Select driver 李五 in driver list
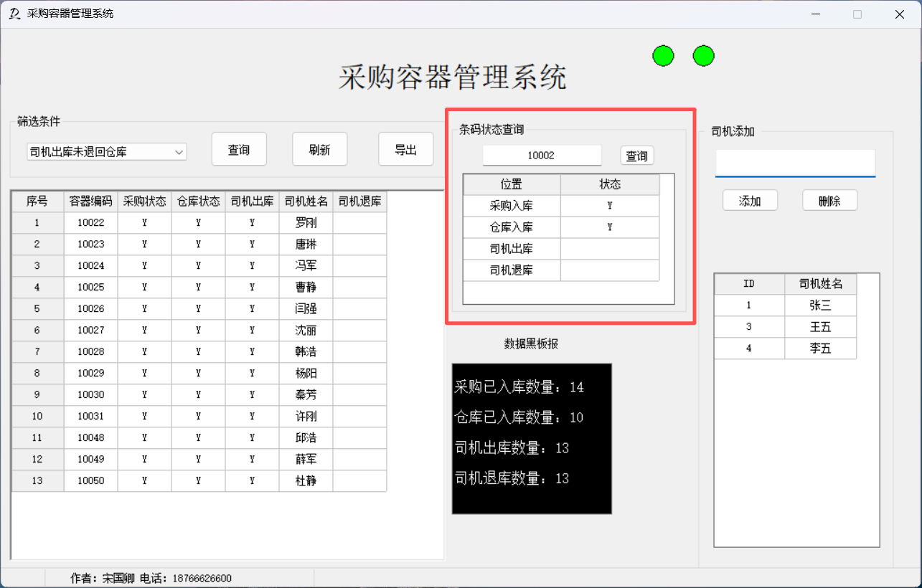Screen dimensions: 922x588 pos(820,348)
